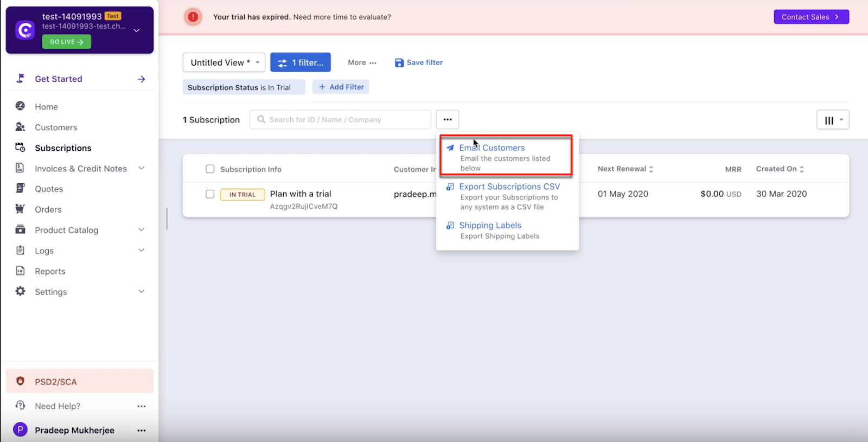Click the Customers icon in sidebar
Screen dimensions: 868x442
[x=20, y=127]
